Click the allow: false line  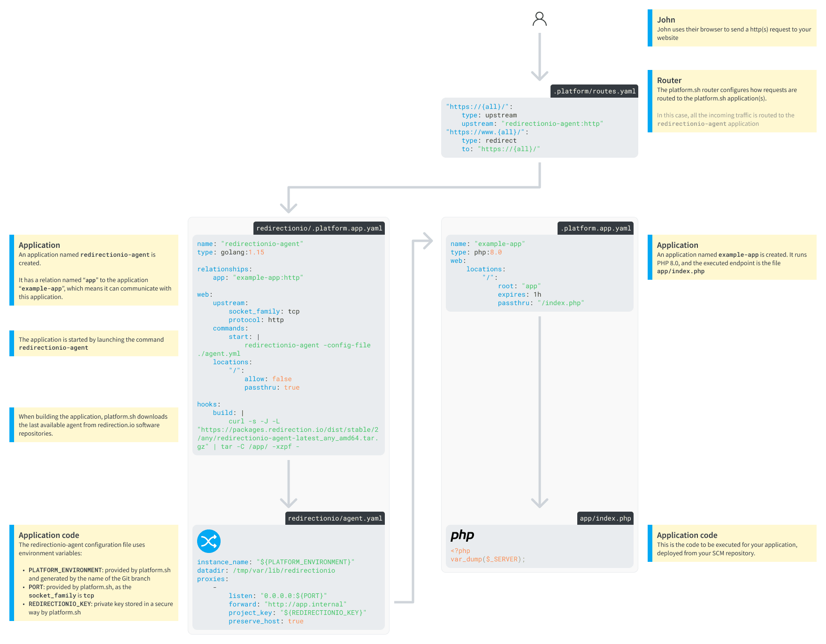(268, 379)
